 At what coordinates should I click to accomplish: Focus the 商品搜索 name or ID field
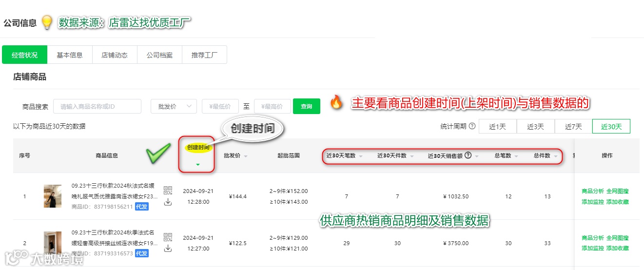(x=97, y=106)
